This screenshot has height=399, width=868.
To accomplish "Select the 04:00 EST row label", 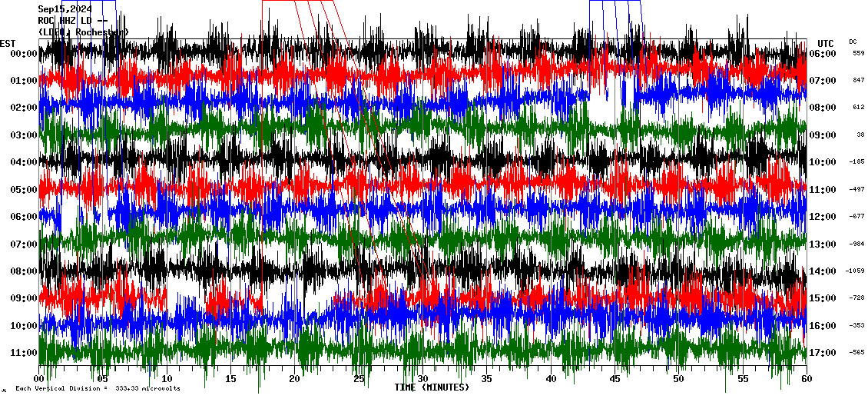I will click(x=25, y=162).
